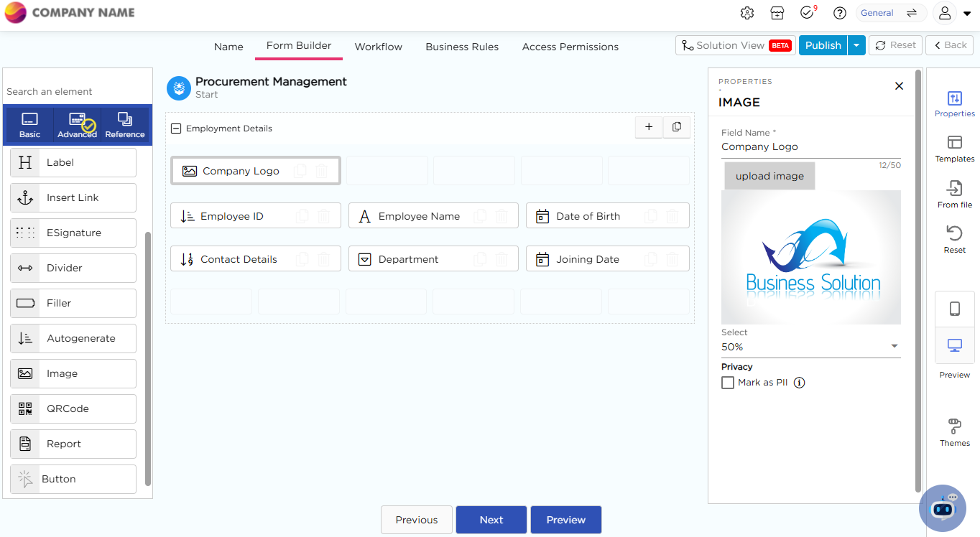
Task: Click the Search an element field
Action: 77,91
